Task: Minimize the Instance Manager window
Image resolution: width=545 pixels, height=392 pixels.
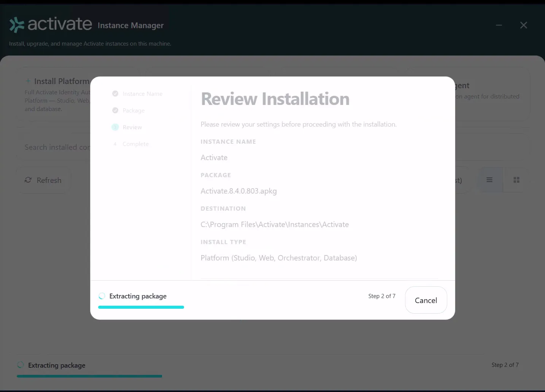Action: [x=499, y=25]
